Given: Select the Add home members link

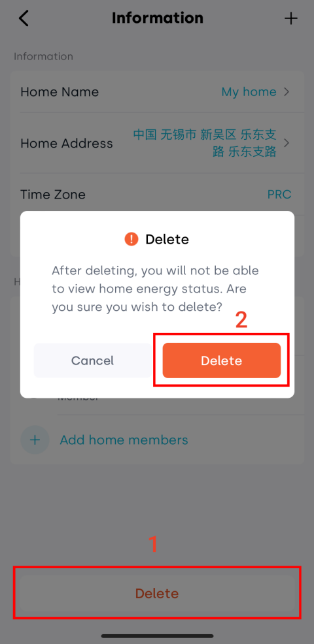Looking at the screenshot, I should click(x=124, y=440).
